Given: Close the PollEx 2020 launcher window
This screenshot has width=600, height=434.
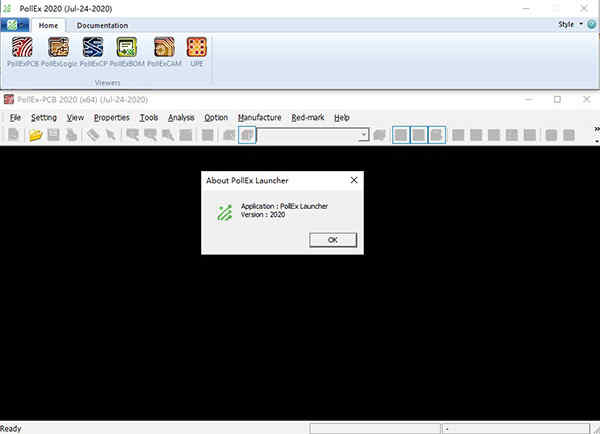Looking at the screenshot, I should pyautogui.click(x=584, y=8).
